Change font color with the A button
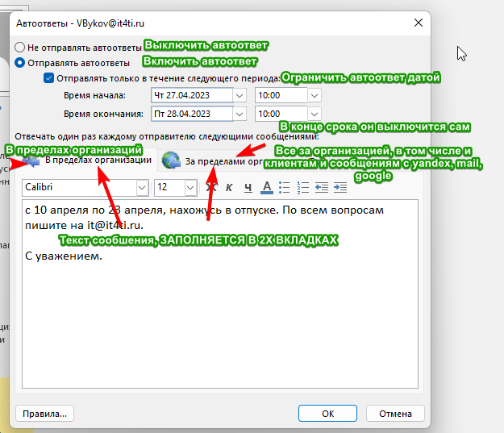This screenshot has height=433, width=504. point(266,188)
